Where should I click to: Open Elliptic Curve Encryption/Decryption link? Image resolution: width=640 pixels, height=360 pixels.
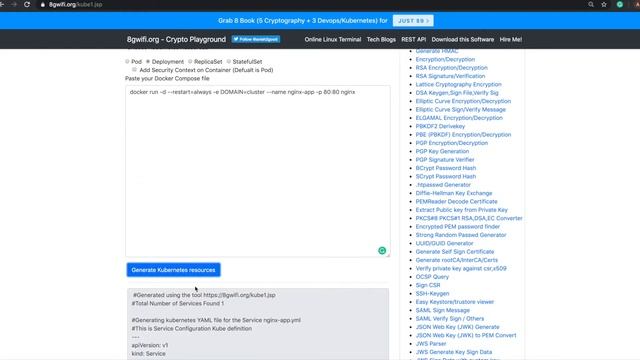pos(463,101)
